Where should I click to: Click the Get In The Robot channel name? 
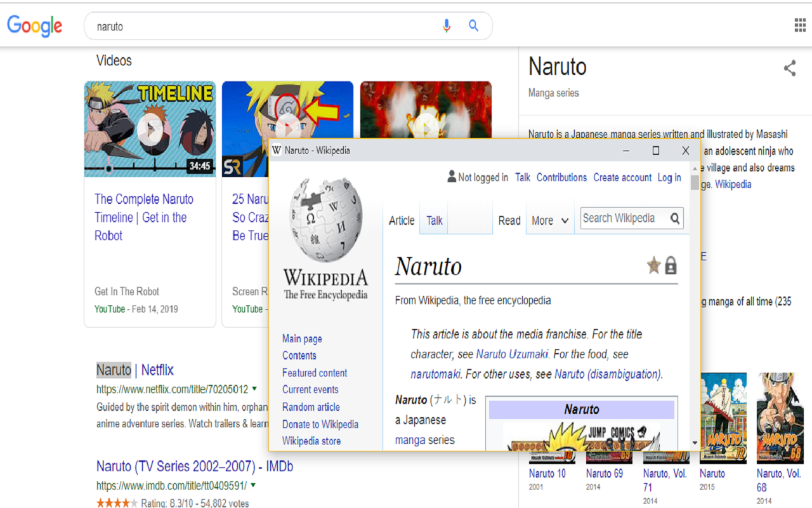point(127,291)
